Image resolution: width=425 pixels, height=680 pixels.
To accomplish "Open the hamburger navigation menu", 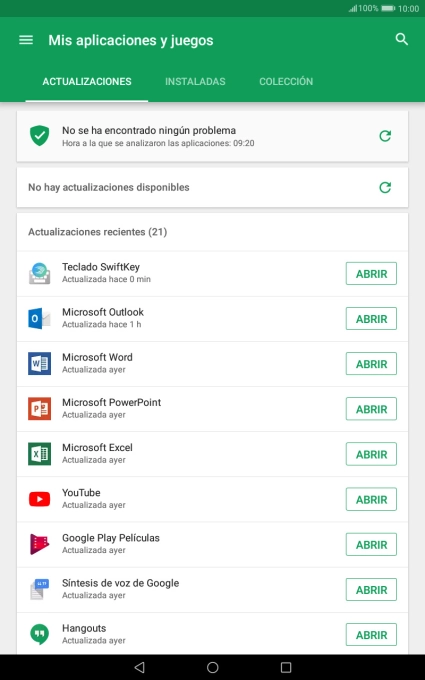I will click(x=26, y=40).
